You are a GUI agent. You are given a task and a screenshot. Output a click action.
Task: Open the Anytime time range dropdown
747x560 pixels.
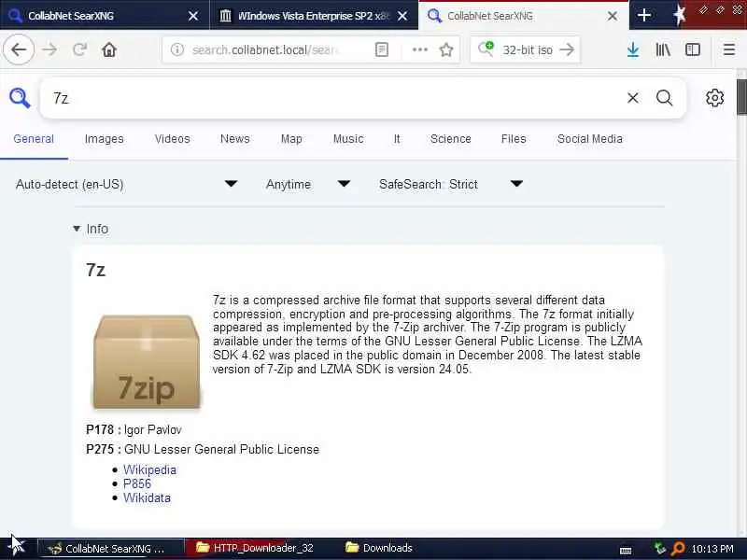(x=308, y=184)
